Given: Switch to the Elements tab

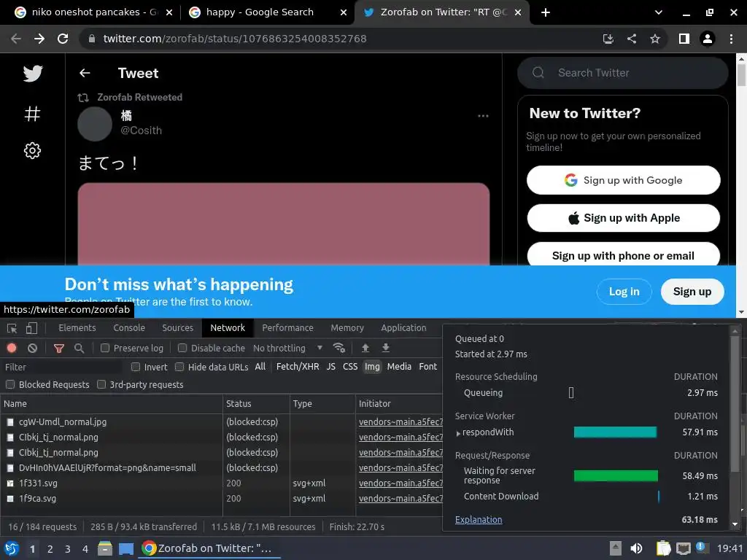Looking at the screenshot, I should (77, 327).
